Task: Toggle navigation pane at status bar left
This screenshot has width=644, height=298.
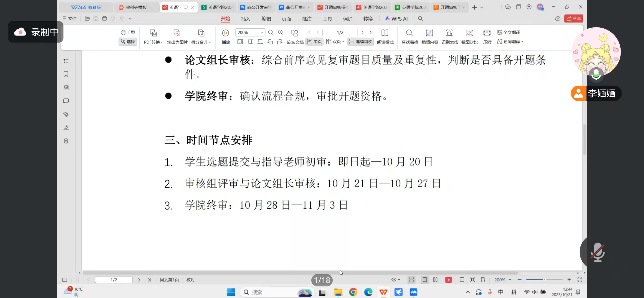Action: point(65,280)
